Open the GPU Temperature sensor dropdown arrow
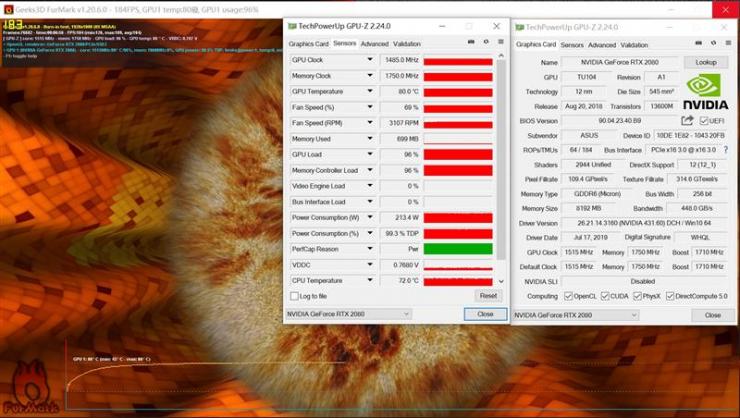 (x=370, y=92)
